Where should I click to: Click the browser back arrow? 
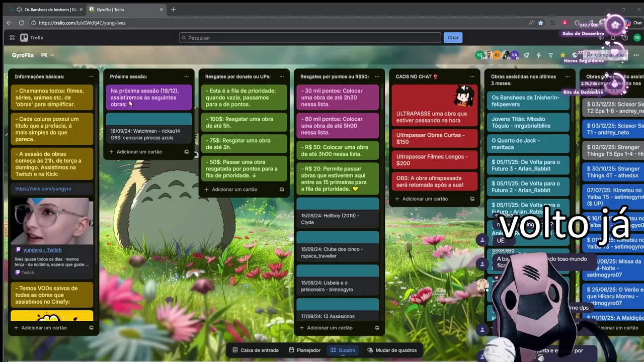(9, 23)
